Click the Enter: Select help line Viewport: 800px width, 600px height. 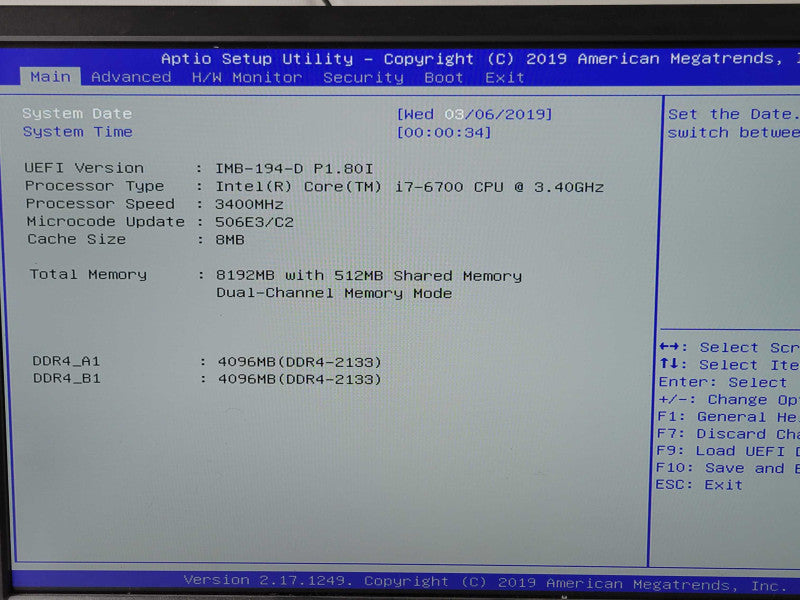(x=722, y=382)
